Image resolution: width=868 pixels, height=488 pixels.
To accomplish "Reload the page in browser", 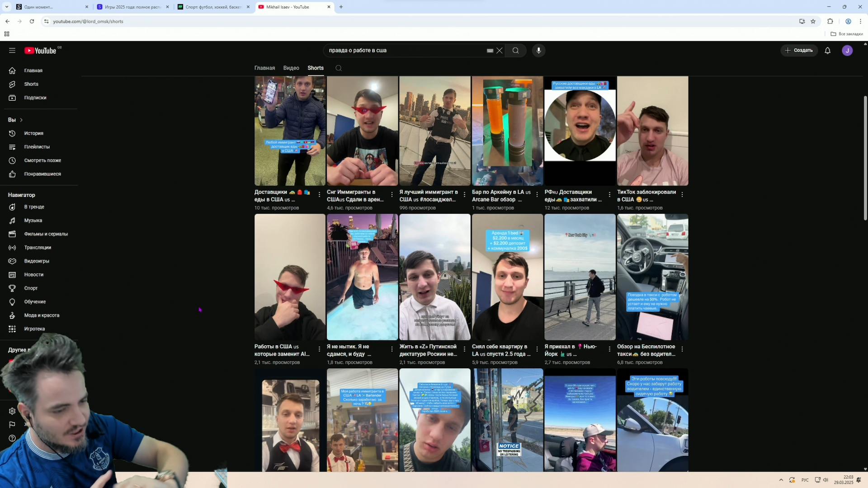I will click(x=32, y=21).
